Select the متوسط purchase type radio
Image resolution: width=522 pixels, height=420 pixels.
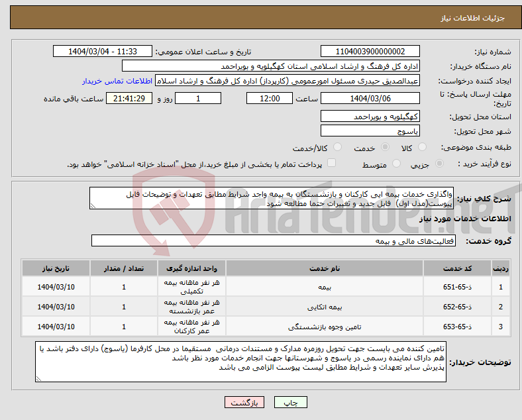click(396, 164)
